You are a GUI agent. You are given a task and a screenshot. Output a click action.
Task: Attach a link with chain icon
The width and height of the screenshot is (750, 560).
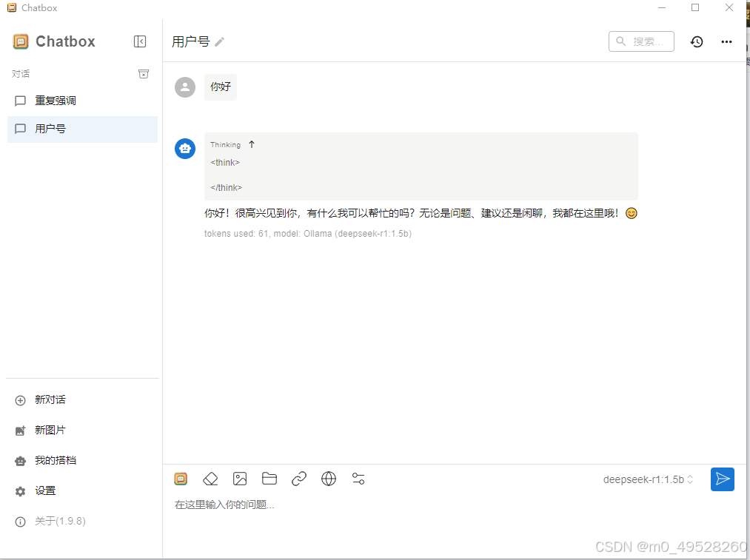(x=299, y=479)
